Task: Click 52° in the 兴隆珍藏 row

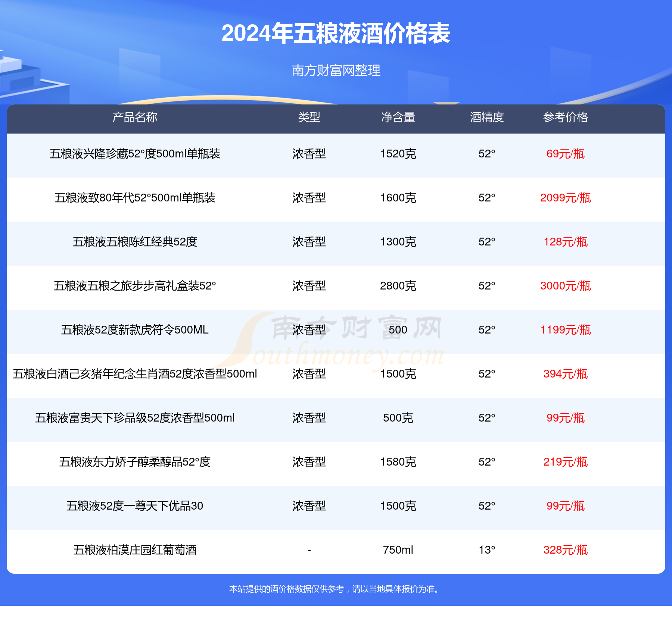Action: click(487, 154)
